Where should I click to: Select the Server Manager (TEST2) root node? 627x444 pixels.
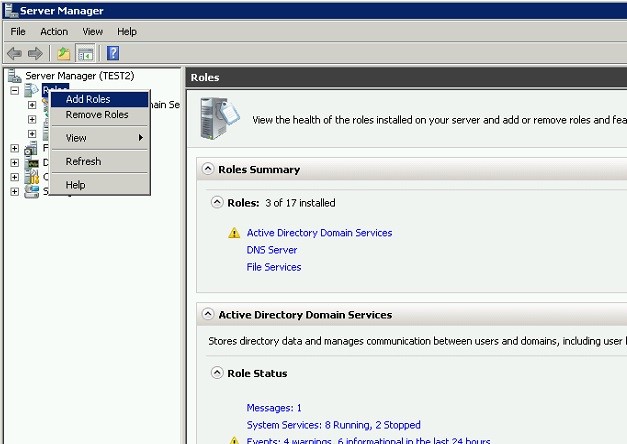(x=80, y=76)
